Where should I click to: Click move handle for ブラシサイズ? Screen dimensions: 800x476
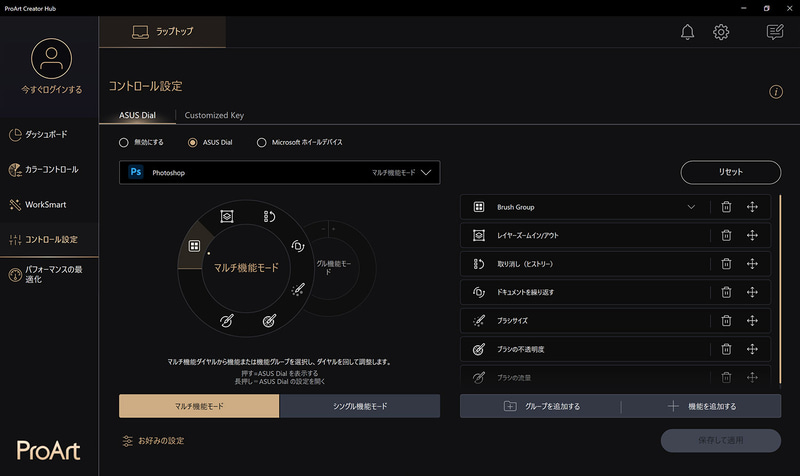click(x=752, y=321)
